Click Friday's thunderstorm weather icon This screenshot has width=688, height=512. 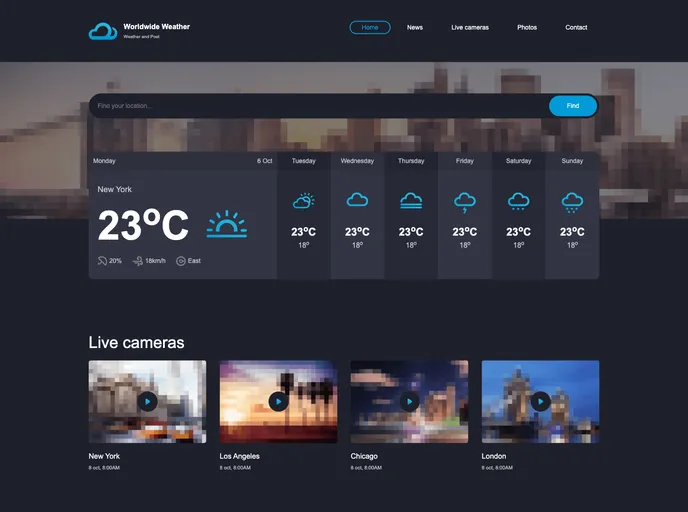(465, 202)
